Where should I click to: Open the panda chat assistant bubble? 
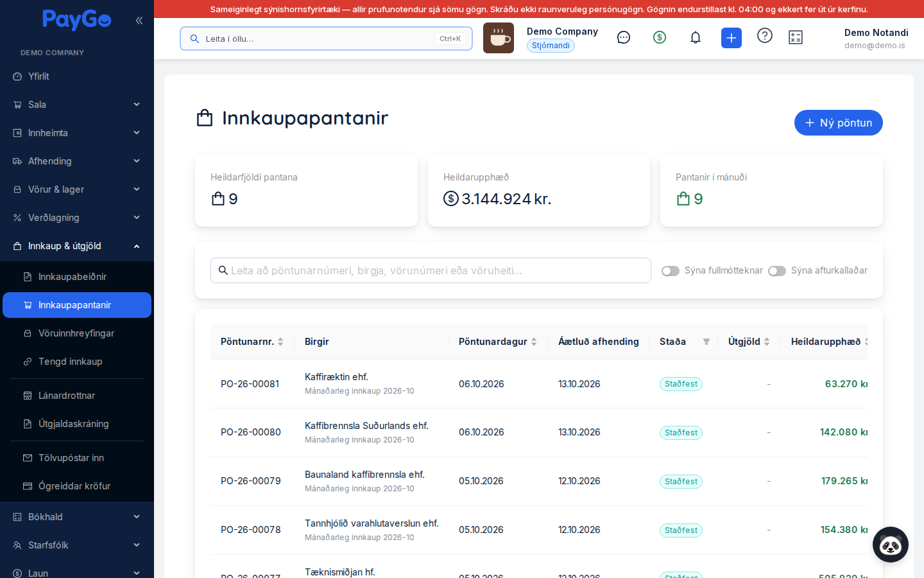coord(891,545)
